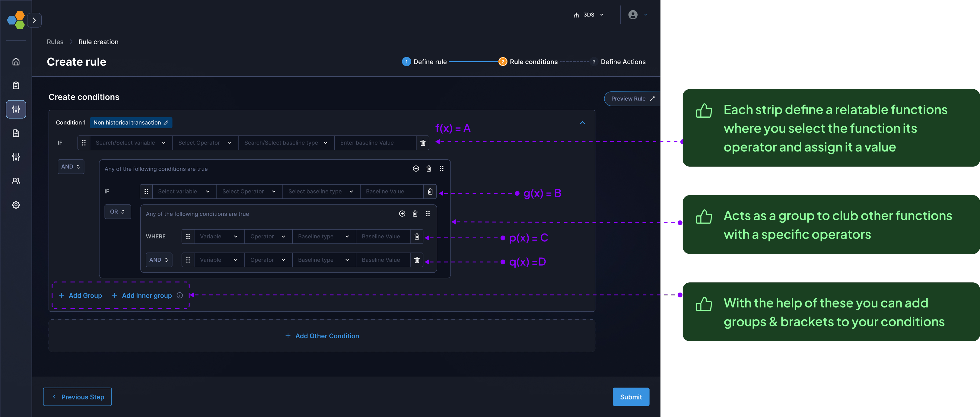Open settings gear in sidebar

pyautogui.click(x=16, y=205)
